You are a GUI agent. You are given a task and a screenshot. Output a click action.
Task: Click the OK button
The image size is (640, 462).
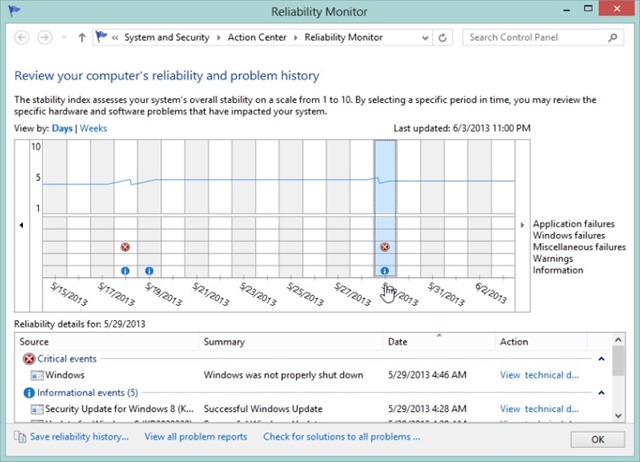(x=597, y=439)
